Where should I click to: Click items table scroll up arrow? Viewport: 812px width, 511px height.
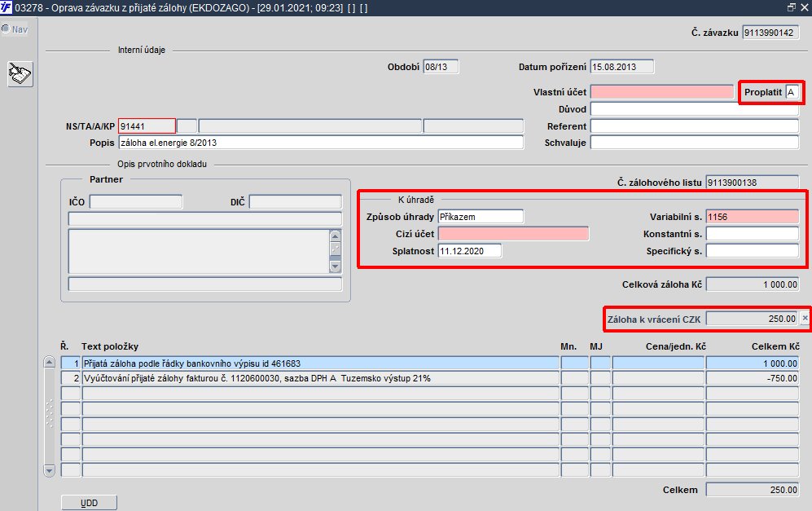pos(50,362)
